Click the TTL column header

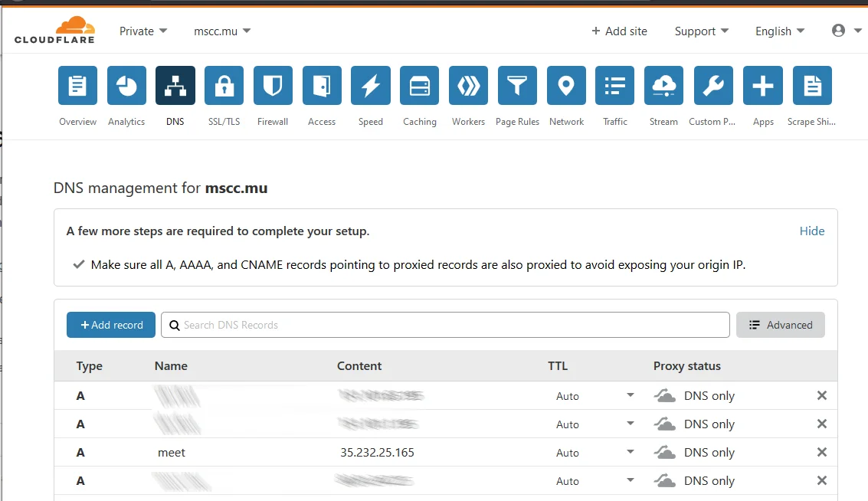coord(558,366)
